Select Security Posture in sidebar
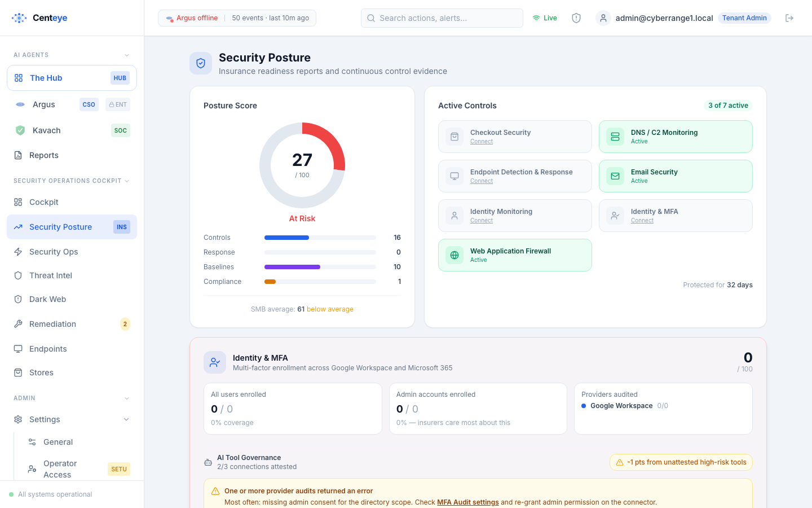The height and width of the screenshot is (508, 812). point(72,227)
